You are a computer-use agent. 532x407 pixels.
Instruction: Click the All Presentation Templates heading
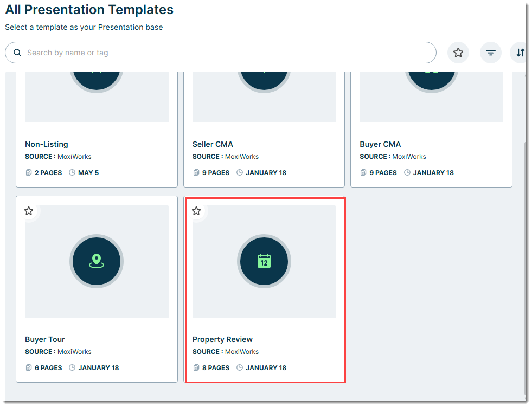click(89, 10)
